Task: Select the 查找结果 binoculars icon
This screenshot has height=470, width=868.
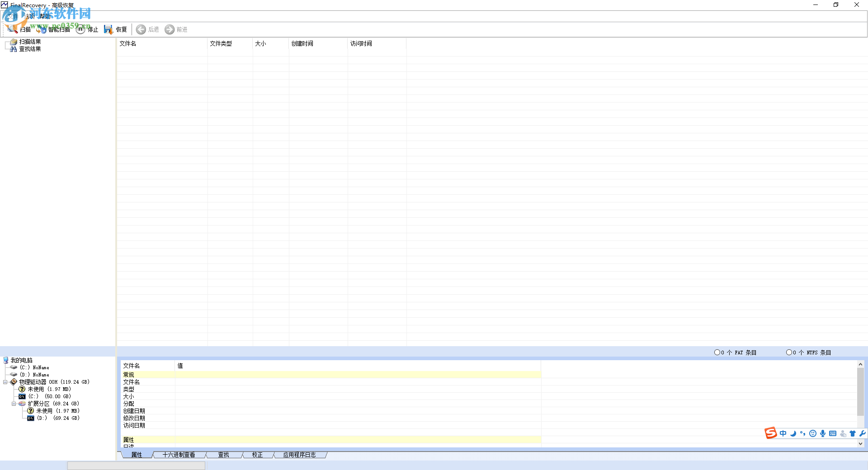Action: [x=14, y=49]
